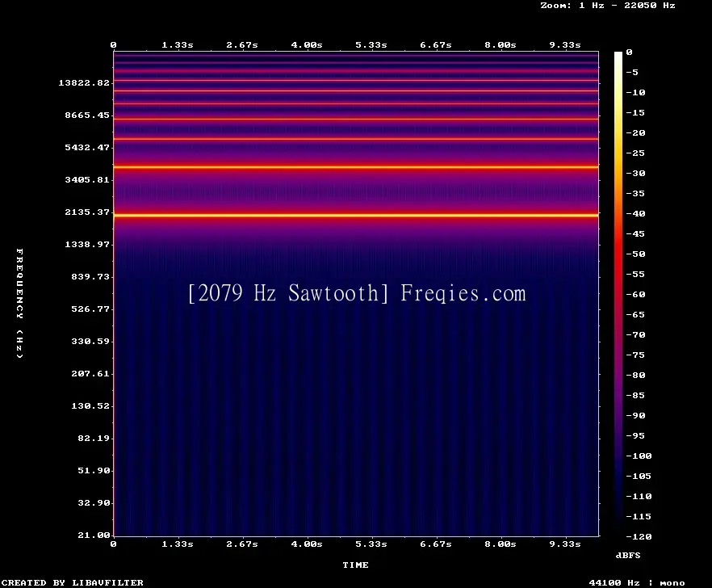Select the -70 dBFS scale label
Image resolution: width=712 pixels, height=588 pixels.
[635, 335]
